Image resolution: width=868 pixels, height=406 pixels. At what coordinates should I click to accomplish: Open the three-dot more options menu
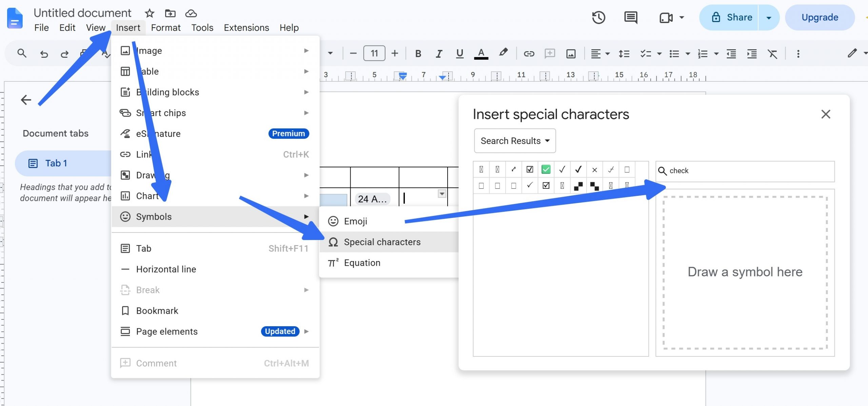point(798,54)
